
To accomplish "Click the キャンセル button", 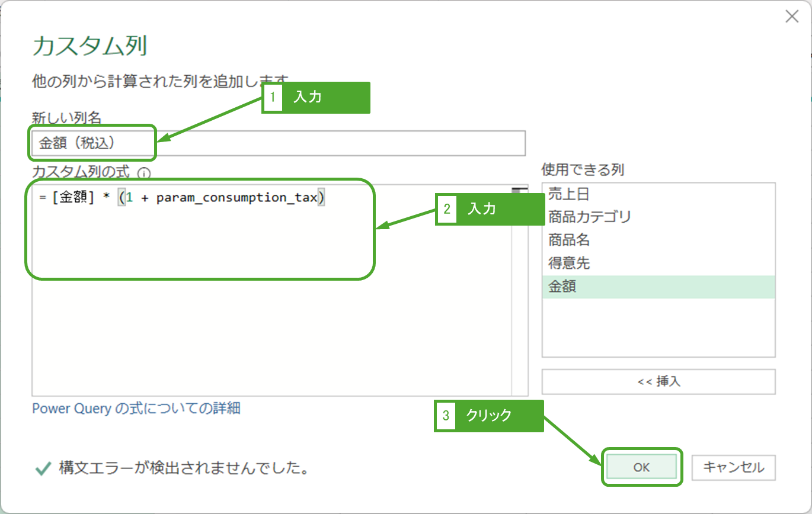I will pos(733,467).
